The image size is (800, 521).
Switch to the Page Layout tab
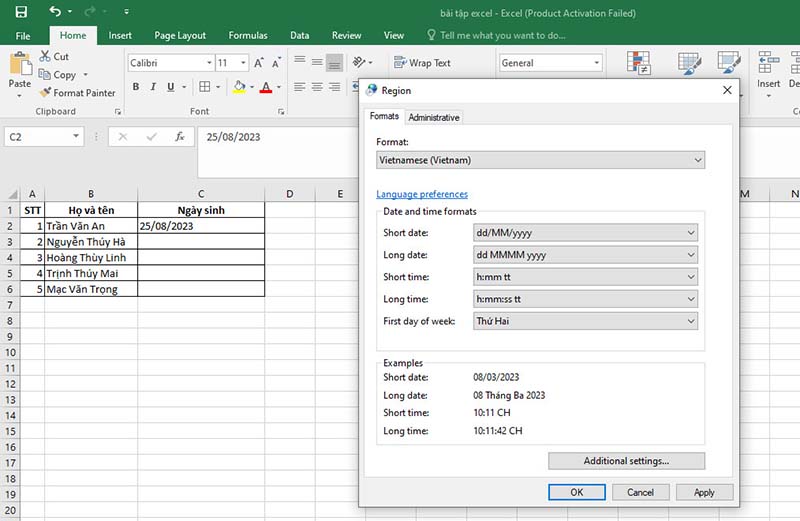pyautogui.click(x=180, y=35)
